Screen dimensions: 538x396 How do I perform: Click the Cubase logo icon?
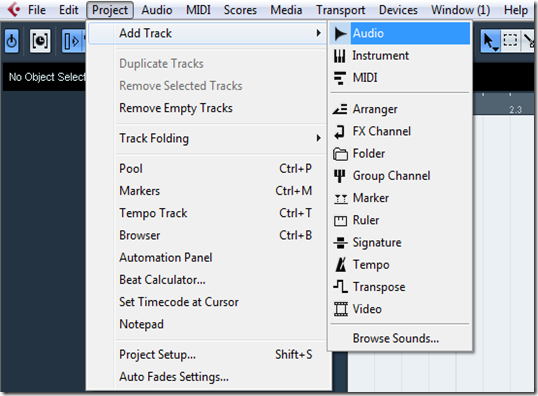[14, 9]
